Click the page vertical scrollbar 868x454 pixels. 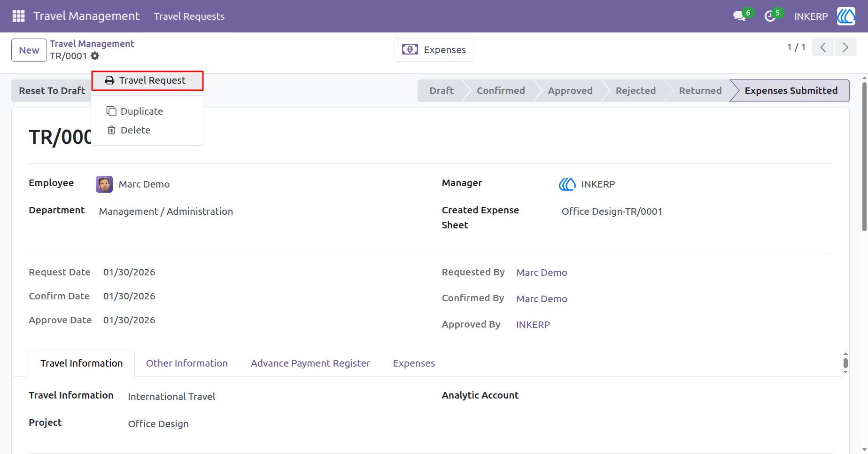click(x=864, y=157)
